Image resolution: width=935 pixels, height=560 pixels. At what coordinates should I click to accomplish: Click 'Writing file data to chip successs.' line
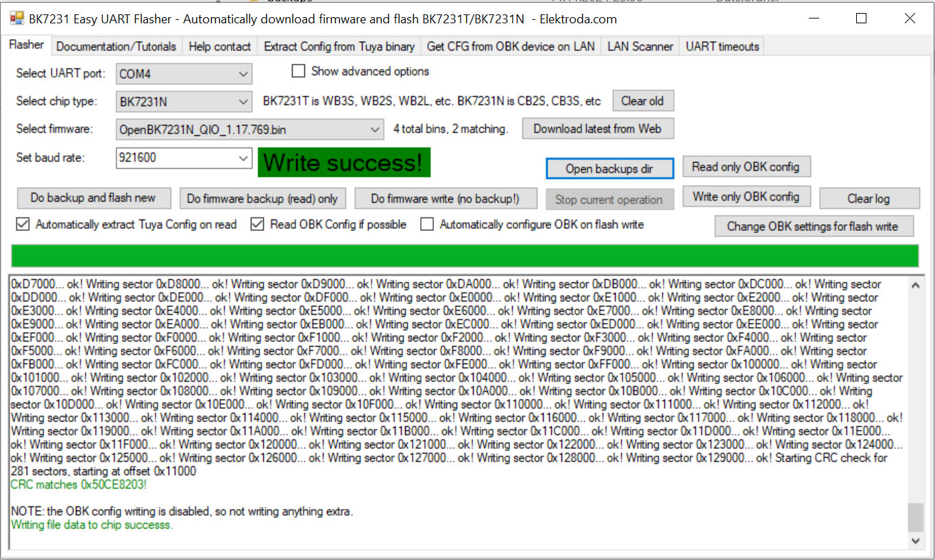pos(92,525)
